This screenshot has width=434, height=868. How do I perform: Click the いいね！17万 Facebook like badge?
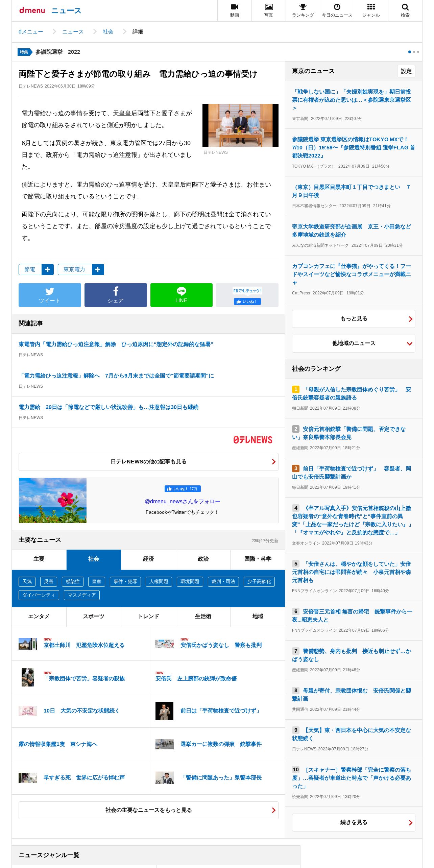[x=183, y=489]
